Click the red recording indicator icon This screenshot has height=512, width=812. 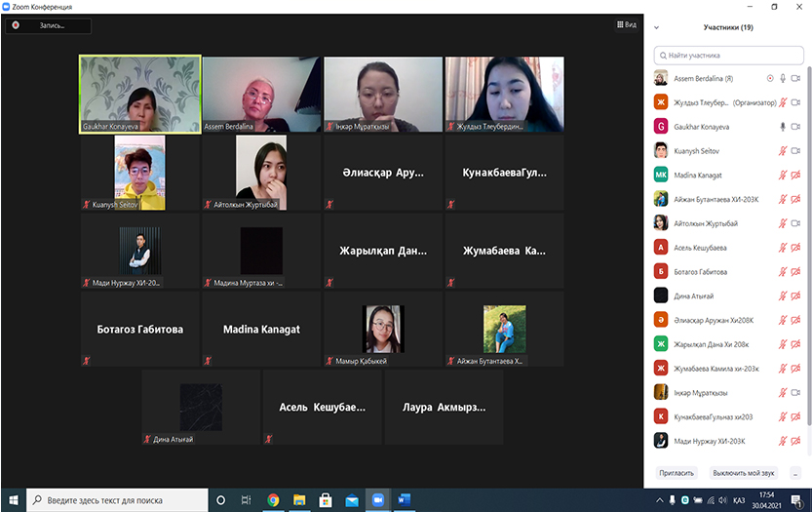tap(17, 26)
